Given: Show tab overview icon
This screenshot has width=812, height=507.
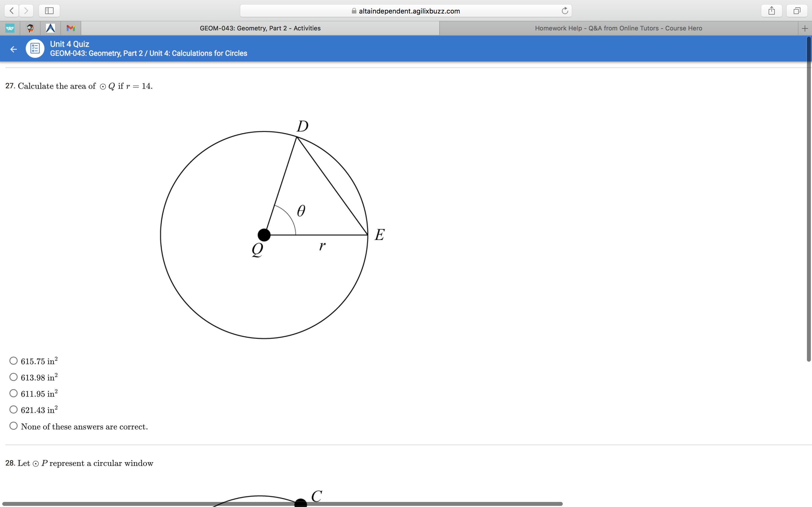Looking at the screenshot, I should coord(796,11).
